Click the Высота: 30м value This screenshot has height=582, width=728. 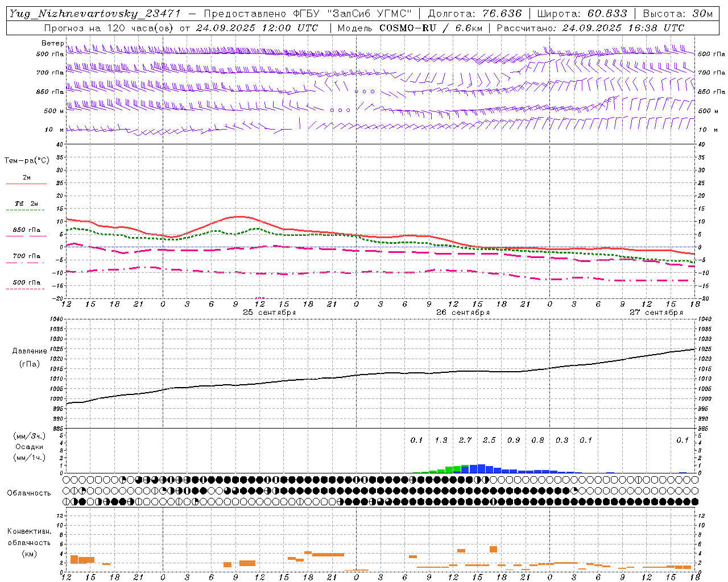[677, 14]
